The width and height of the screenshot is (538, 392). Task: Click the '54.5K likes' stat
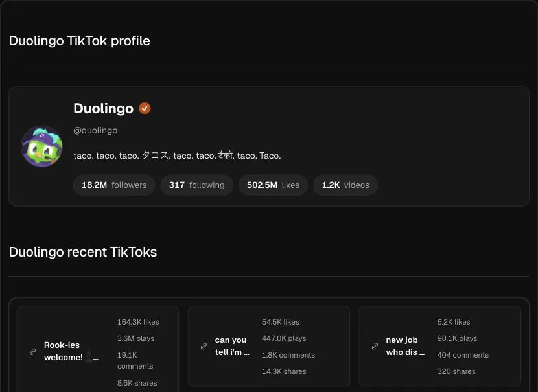280,322
